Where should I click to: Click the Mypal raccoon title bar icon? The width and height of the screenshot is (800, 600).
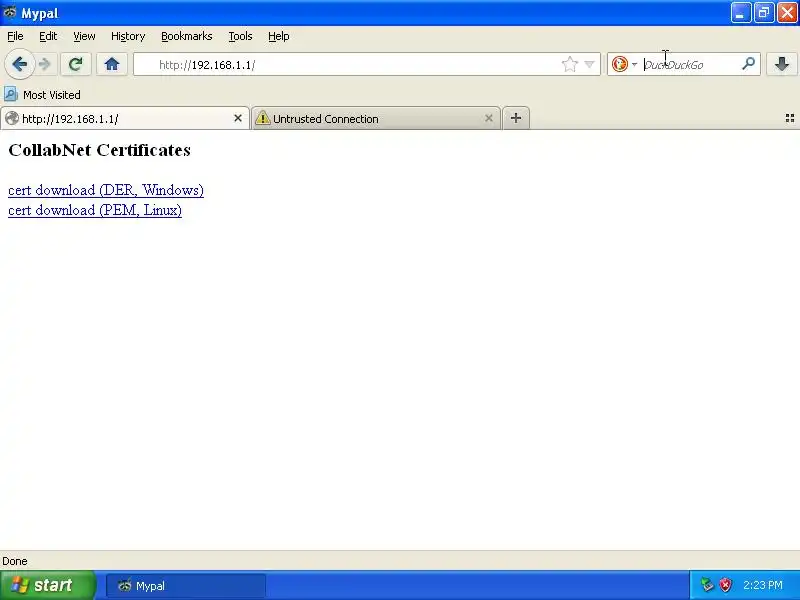pyautogui.click(x=10, y=12)
